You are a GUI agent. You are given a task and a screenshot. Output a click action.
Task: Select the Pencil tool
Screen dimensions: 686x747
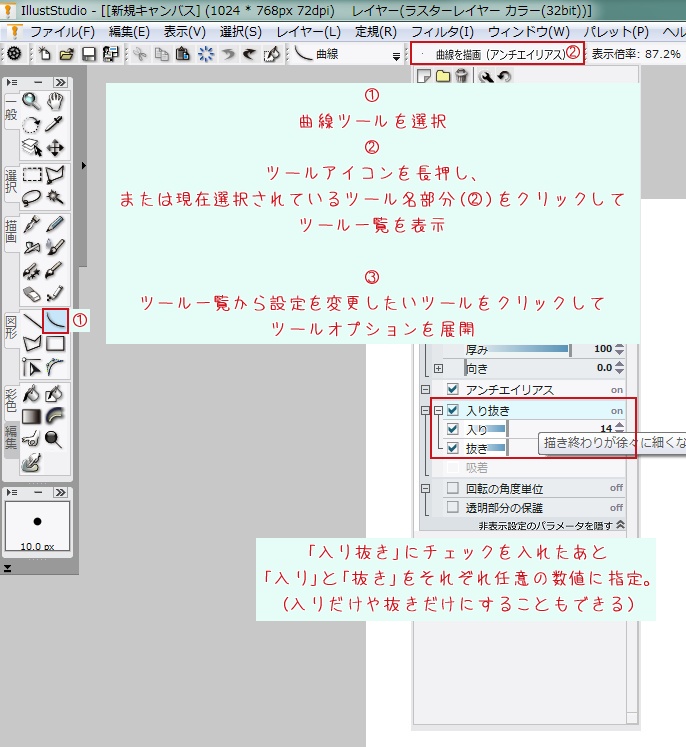click(x=55, y=224)
